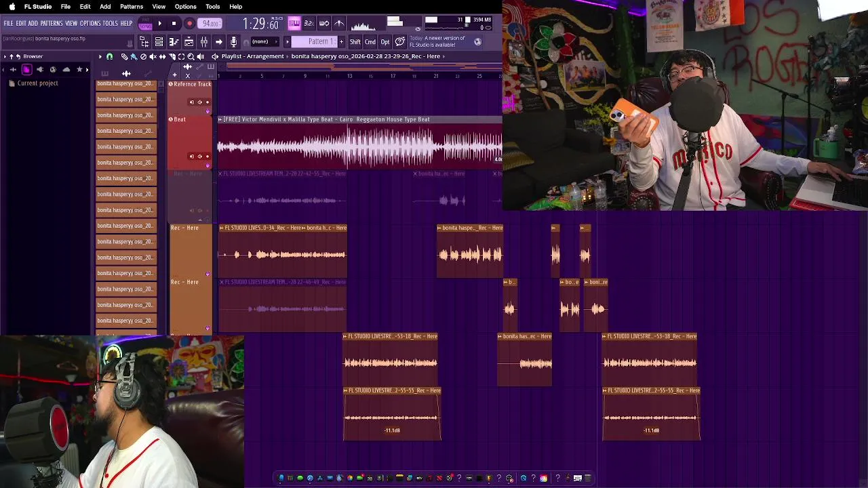Open Finder in the Dock
The image size is (868, 488).
coord(281,478)
